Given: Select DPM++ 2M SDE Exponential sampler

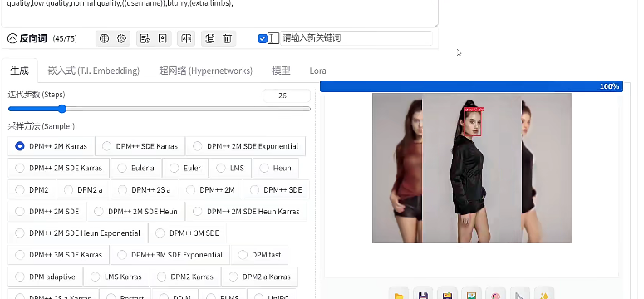Looking at the screenshot, I should click(x=246, y=146).
